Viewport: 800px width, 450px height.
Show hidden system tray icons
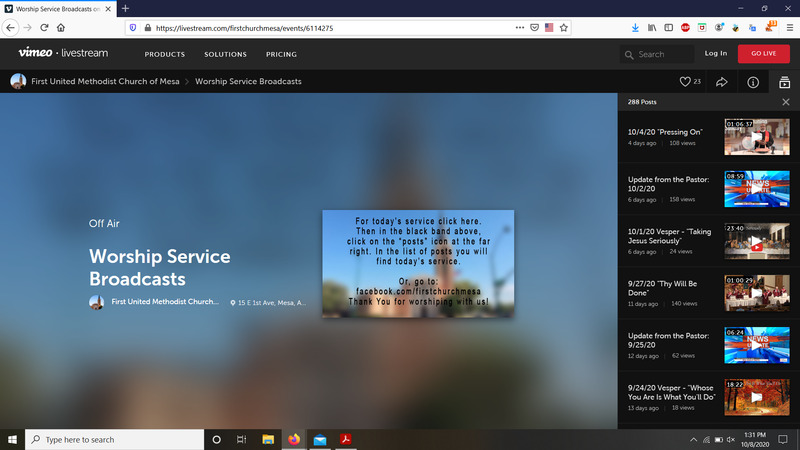click(694, 439)
